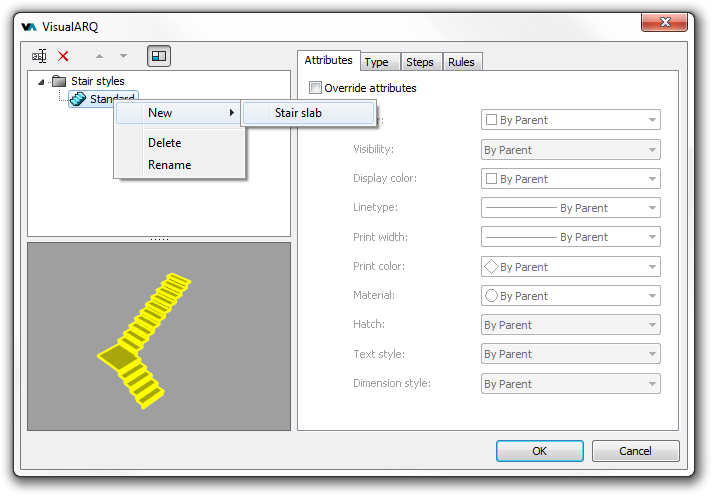Viewport: 712px width, 496px height.
Task: Open the Linetype dropdown
Action: (x=570, y=208)
